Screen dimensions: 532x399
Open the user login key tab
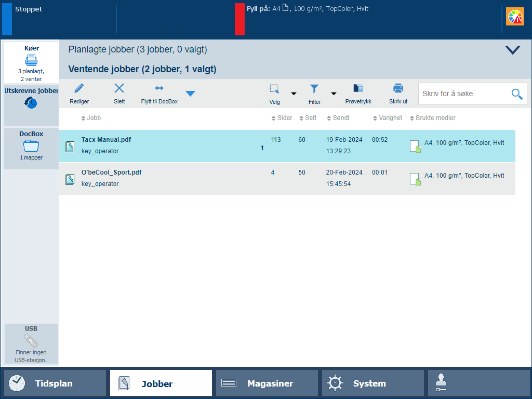tap(478, 383)
